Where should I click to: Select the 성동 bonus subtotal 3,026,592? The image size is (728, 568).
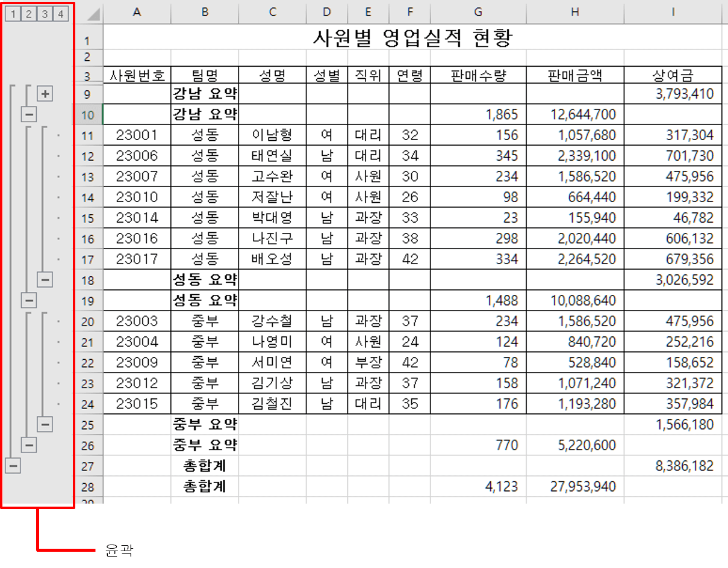673,280
